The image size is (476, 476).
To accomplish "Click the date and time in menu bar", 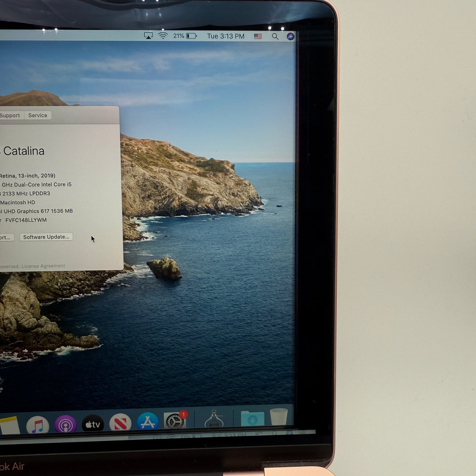I will coord(226,36).
